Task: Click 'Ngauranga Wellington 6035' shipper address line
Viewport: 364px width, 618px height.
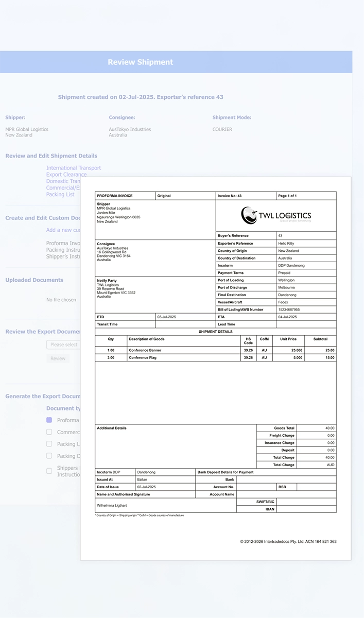Action: point(118,217)
